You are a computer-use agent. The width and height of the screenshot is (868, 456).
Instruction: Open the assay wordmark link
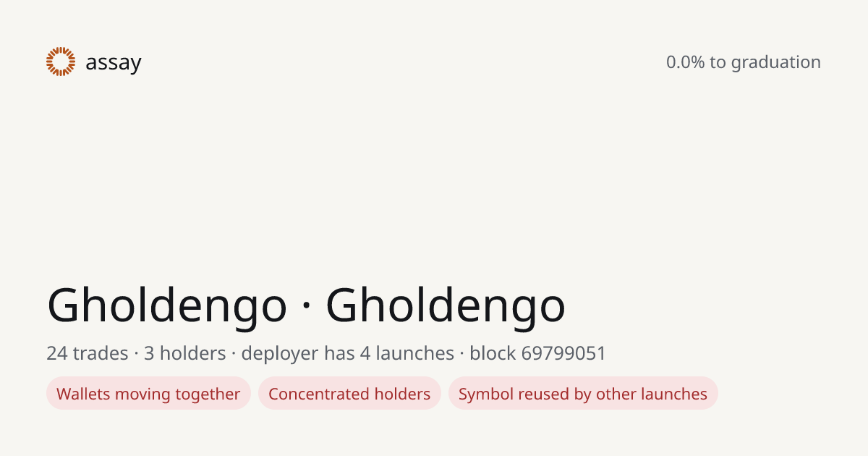coord(114,63)
